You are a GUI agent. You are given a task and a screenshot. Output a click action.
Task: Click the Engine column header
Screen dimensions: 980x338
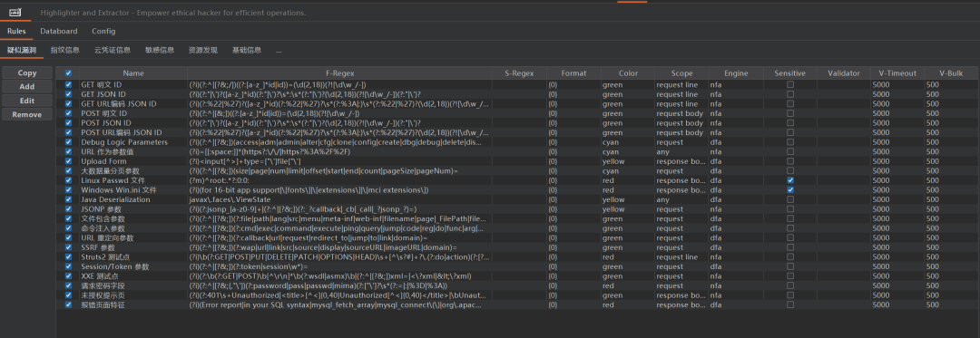pos(736,73)
